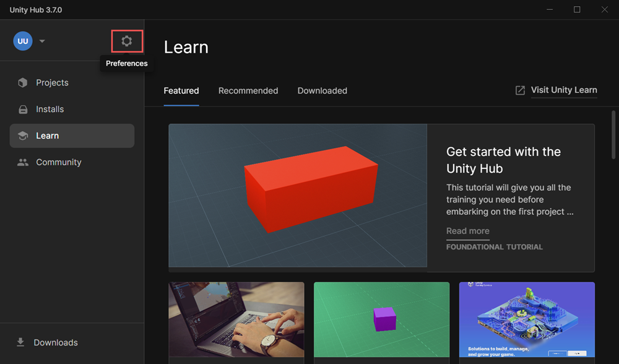The width and height of the screenshot is (619, 364).
Task: Switch to the Downloaded tab
Action: pyautogui.click(x=322, y=91)
